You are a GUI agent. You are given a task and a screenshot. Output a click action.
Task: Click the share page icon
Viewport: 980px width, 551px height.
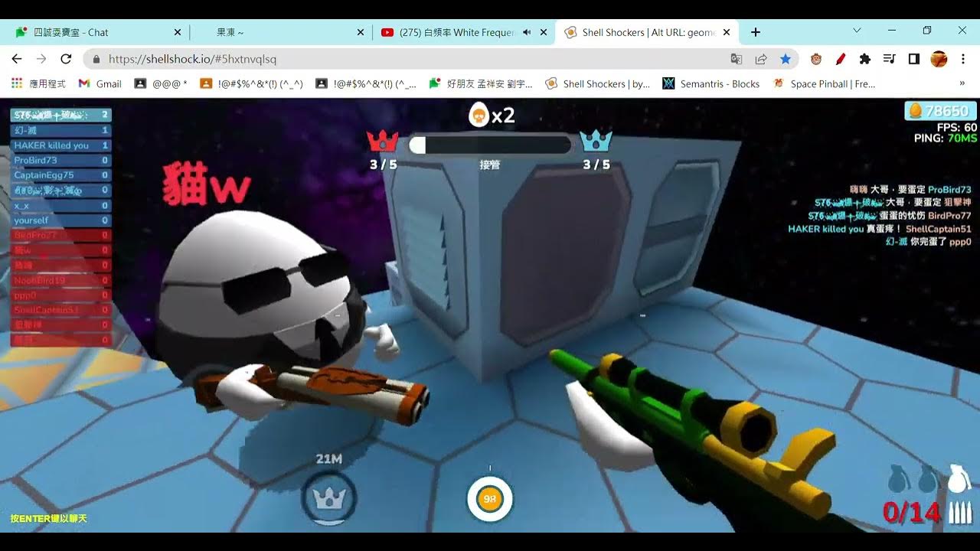coord(761,59)
